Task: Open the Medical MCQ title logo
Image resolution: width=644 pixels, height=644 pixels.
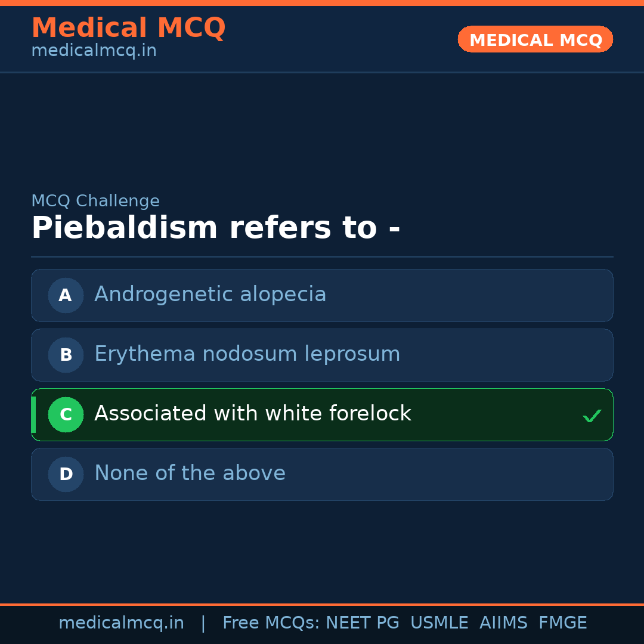Action: pyautogui.click(x=128, y=27)
